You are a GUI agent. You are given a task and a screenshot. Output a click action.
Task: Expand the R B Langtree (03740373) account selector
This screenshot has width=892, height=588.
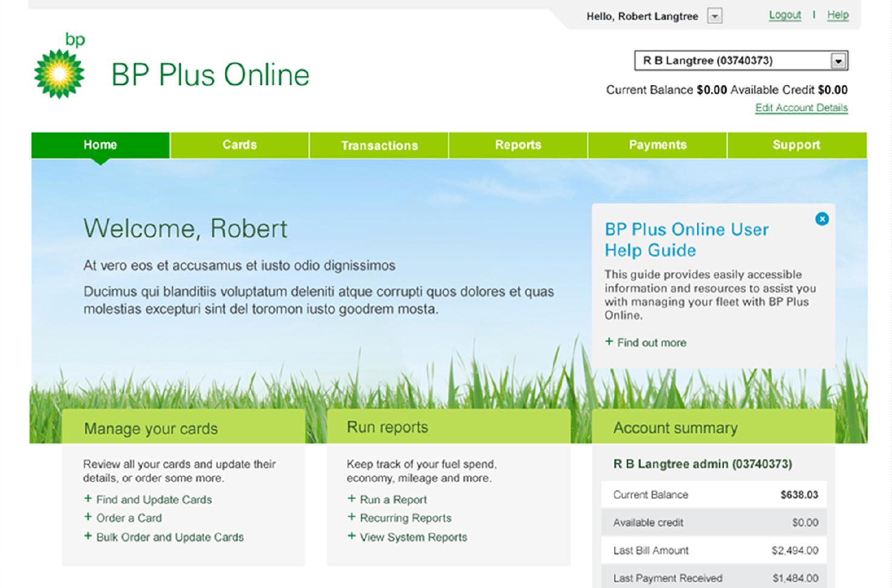point(741,61)
